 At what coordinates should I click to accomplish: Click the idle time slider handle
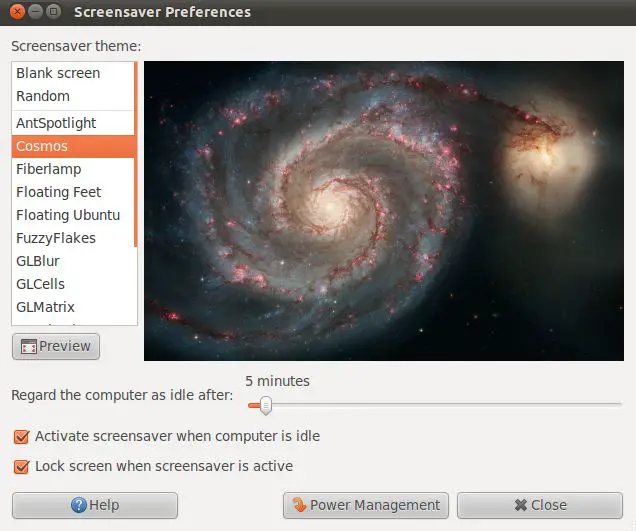click(265, 405)
